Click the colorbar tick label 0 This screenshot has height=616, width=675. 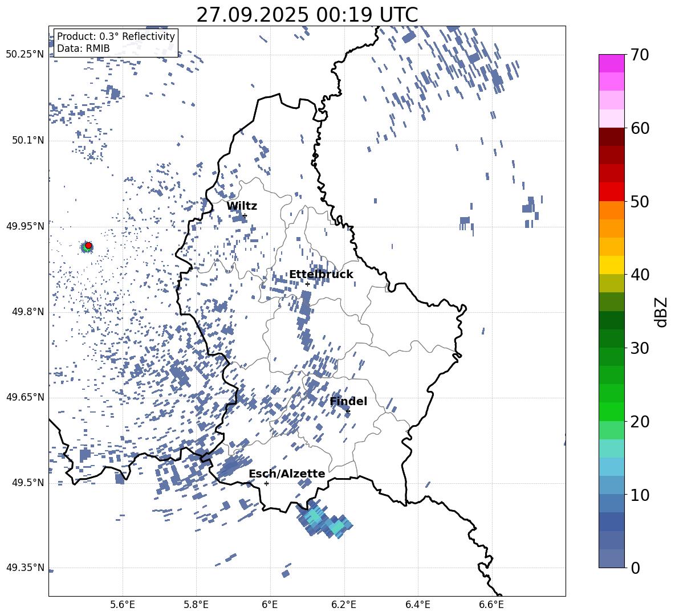coord(635,568)
